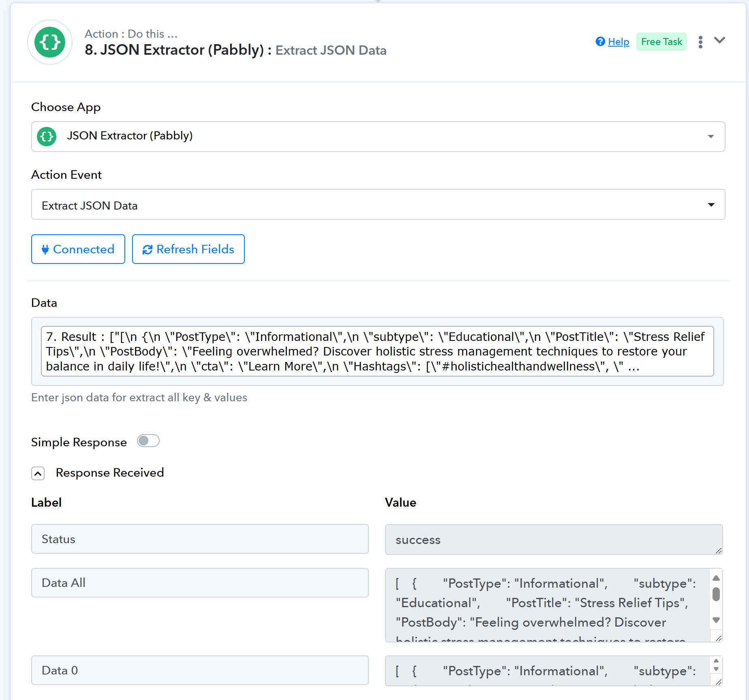
Task: Open the three-dot step options menu
Action: click(700, 42)
